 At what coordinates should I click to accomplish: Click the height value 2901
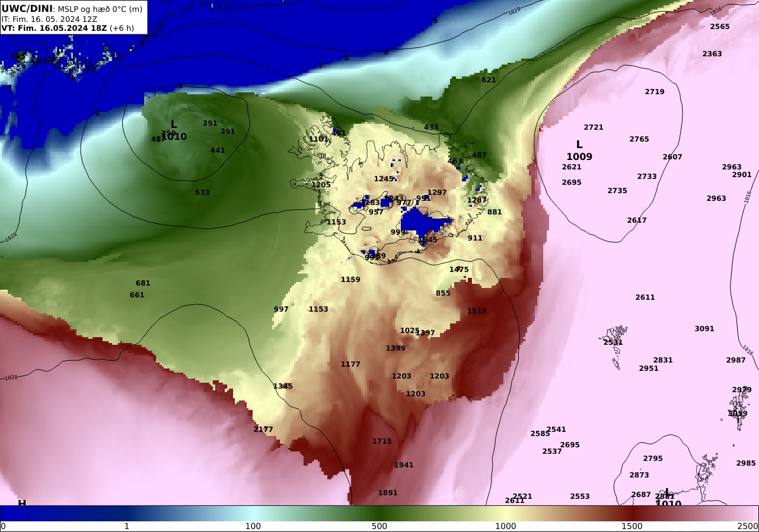pyautogui.click(x=742, y=175)
